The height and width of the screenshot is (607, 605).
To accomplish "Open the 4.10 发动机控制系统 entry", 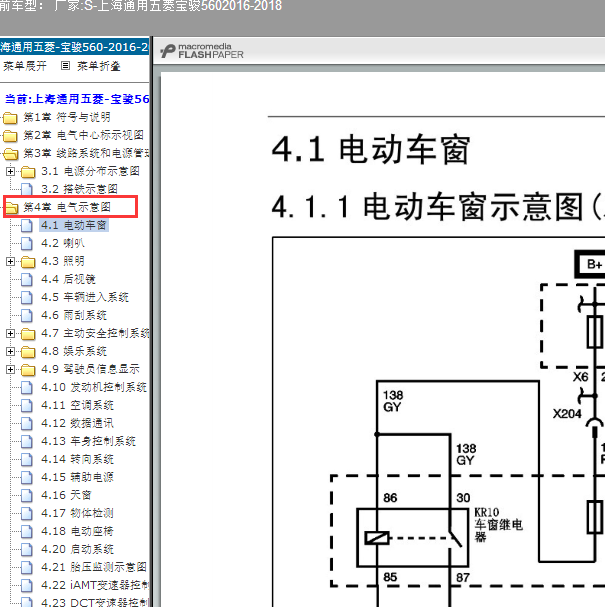I will click(x=94, y=387).
